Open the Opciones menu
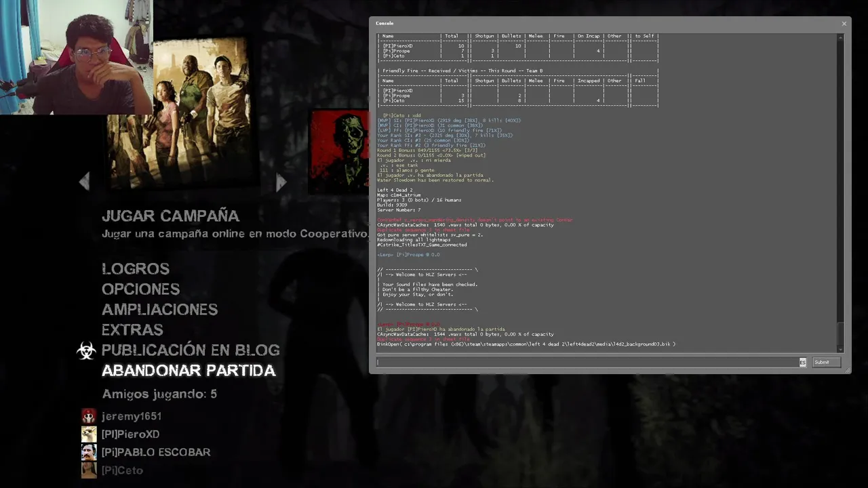This screenshot has height=488, width=868. coord(140,289)
